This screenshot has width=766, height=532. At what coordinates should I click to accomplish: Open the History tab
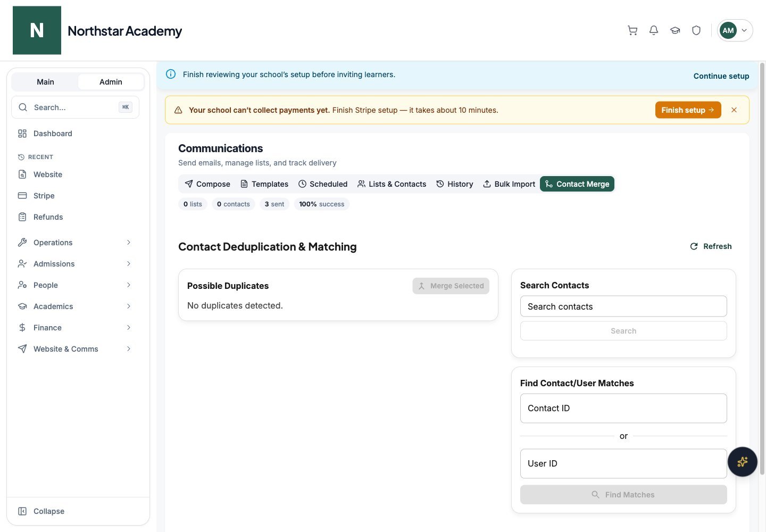tap(455, 184)
